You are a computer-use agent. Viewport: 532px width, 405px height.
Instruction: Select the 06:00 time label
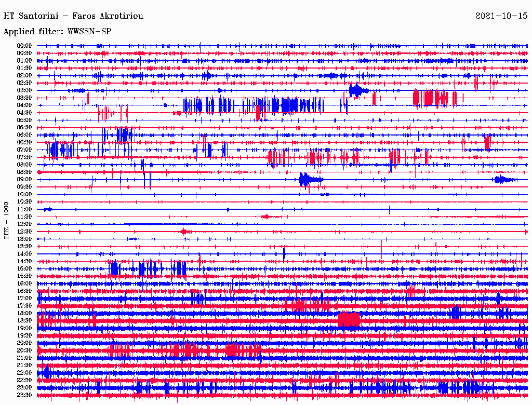pyautogui.click(x=24, y=135)
